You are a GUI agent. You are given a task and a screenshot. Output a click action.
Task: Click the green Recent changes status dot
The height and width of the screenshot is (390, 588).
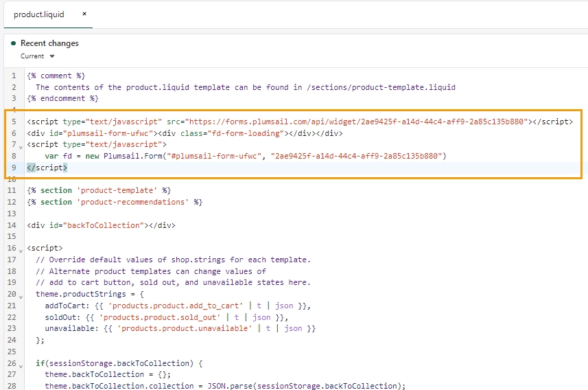click(14, 43)
